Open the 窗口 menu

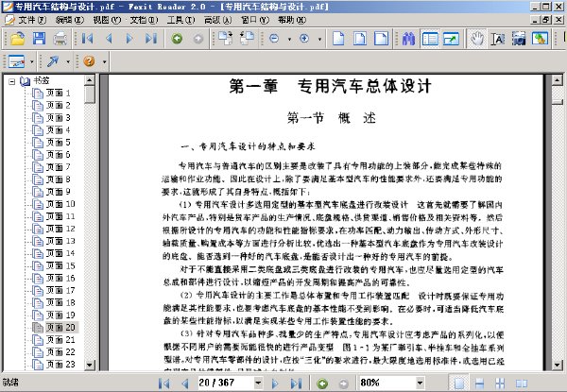[x=255, y=20]
